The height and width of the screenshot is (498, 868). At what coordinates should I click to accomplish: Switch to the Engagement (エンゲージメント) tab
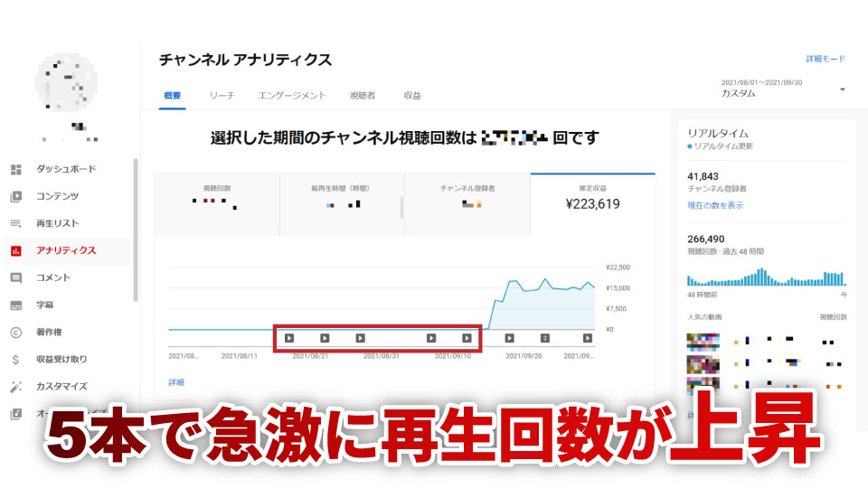point(292,95)
